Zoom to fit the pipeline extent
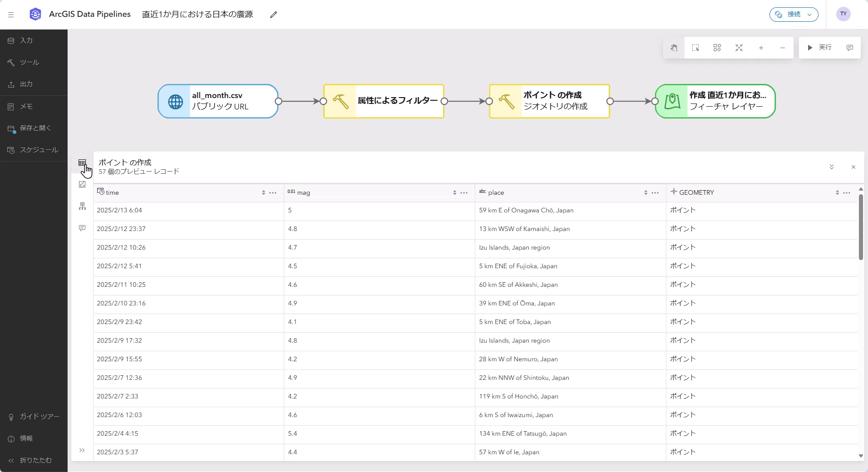868x472 pixels. 739,48
